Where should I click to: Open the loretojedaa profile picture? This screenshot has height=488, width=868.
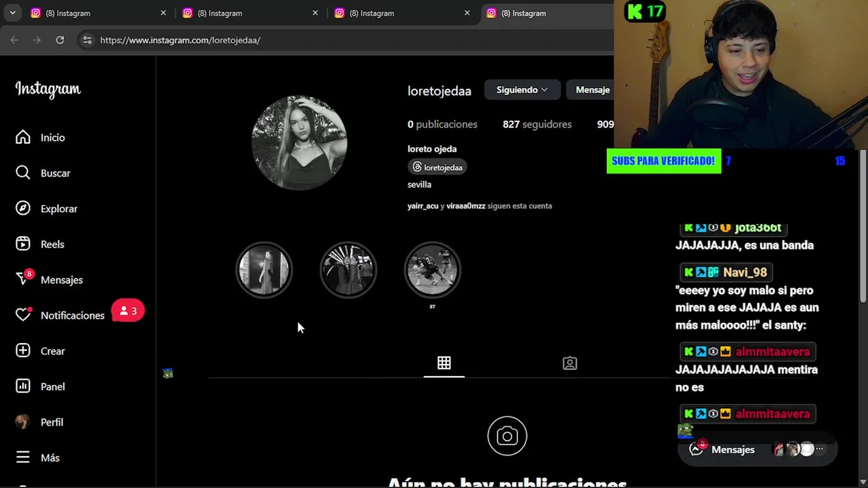tap(299, 143)
